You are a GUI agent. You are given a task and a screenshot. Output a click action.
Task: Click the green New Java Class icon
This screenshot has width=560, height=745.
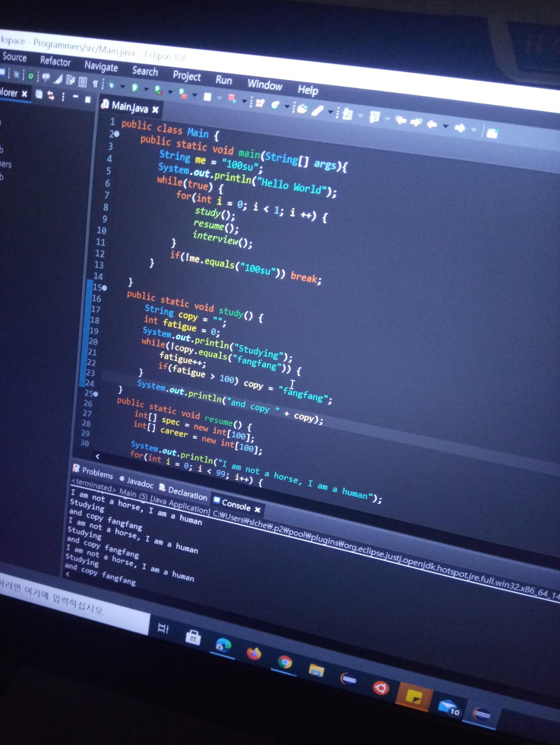(x=275, y=105)
